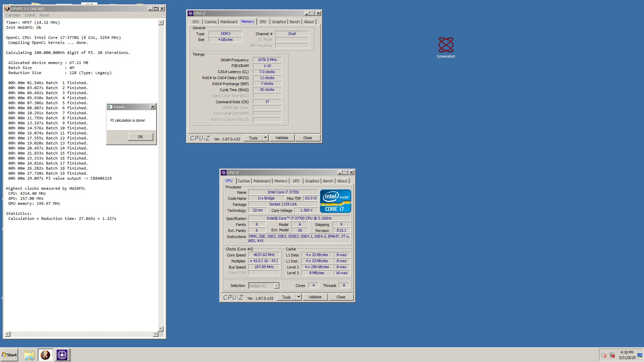The width and height of the screenshot is (644, 362).
Task: Select Bench tab in upper CPU-Z window
Action: pyautogui.click(x=295, y=22)
